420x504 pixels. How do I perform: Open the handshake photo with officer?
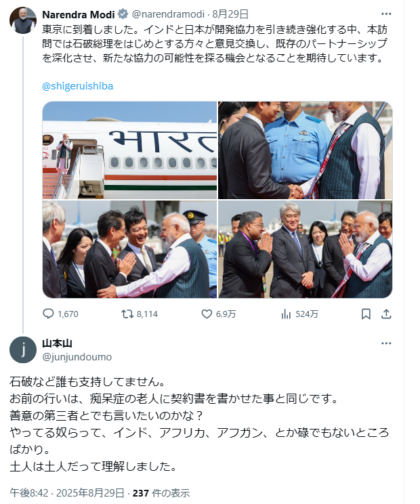[x=306, y=150]
